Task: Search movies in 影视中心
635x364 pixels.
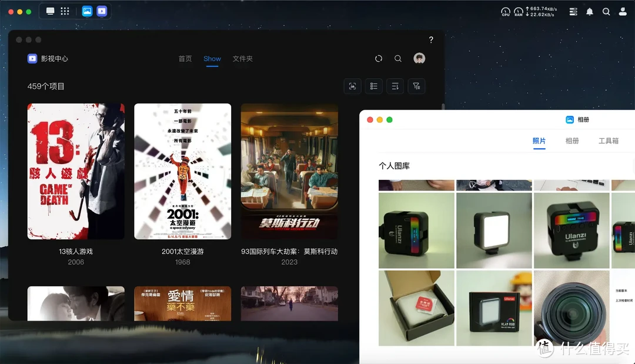Action: tap(398, 59)
